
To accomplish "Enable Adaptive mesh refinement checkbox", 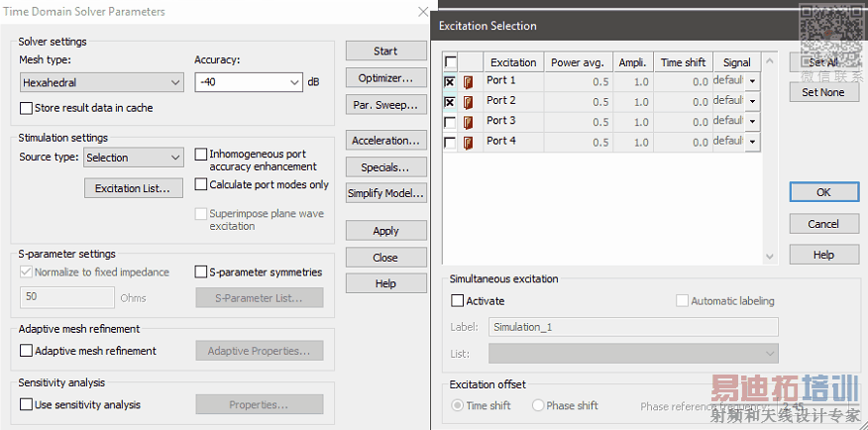I will point(27,351).
